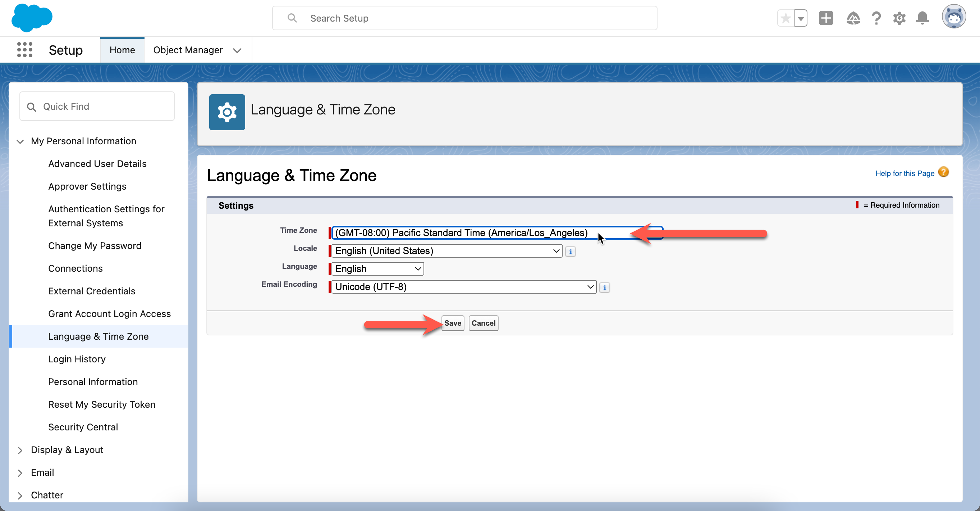Click the Trailhead guidance icon
The image size is (980, 511).
[853, 18]
